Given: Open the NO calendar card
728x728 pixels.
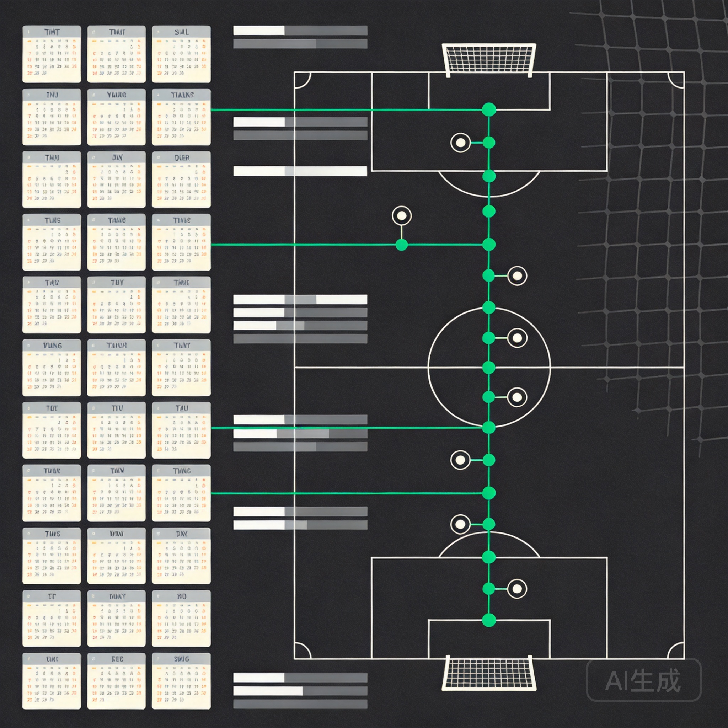Looking at the screenshot, I should [x=181, y=619].
